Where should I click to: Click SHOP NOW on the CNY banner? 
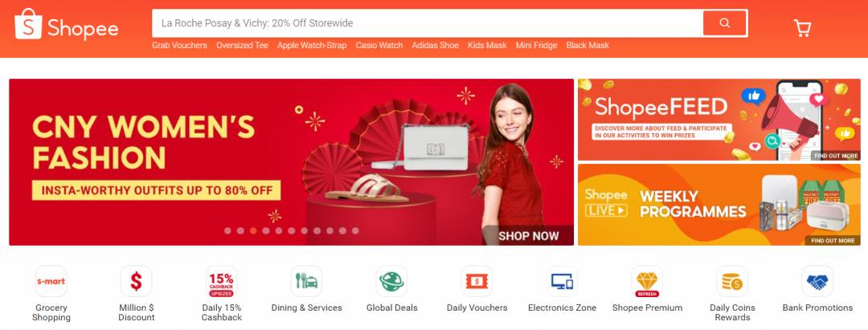click(x=529, y=236)
